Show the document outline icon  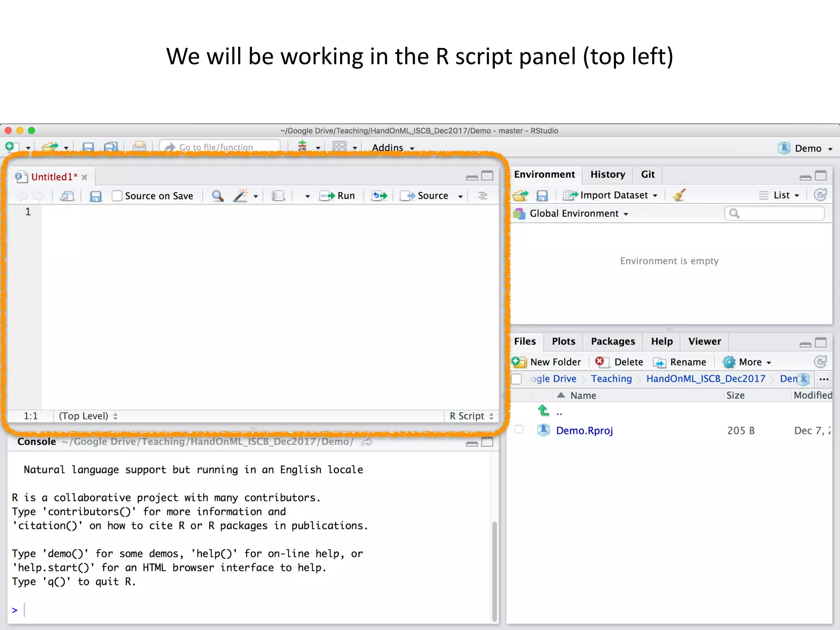(482, 196)
